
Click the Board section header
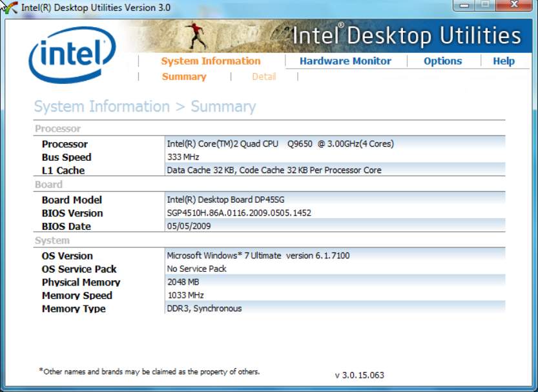tap(48, 185)
